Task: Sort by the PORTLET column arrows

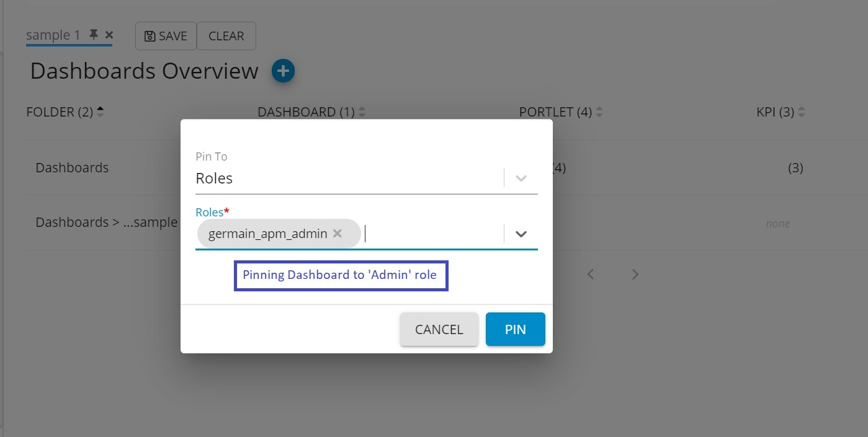Action: [x=599, y=112]
